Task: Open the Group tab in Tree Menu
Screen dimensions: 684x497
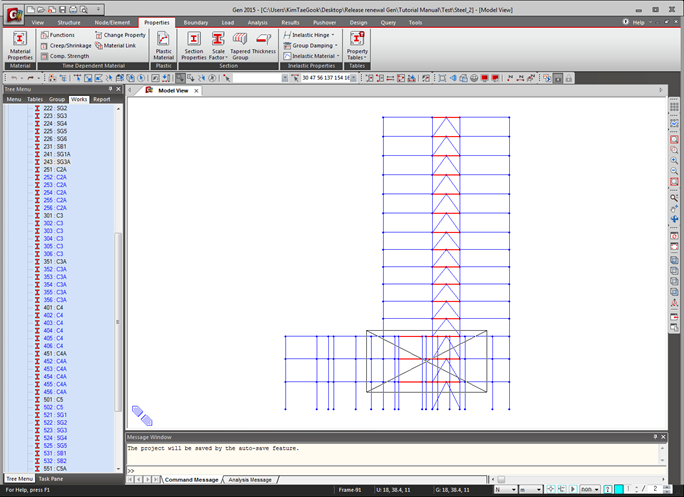Action: [x=56, y=99]
